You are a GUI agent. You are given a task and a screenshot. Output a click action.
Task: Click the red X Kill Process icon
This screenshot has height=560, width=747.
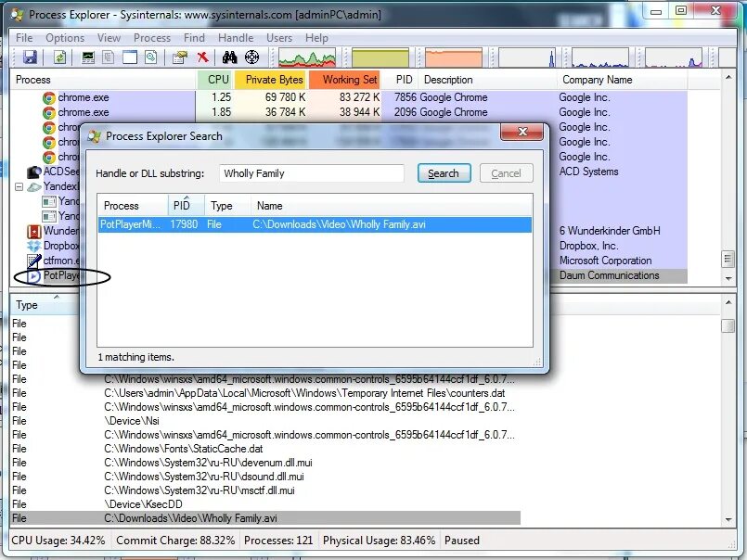click(203, 57)
